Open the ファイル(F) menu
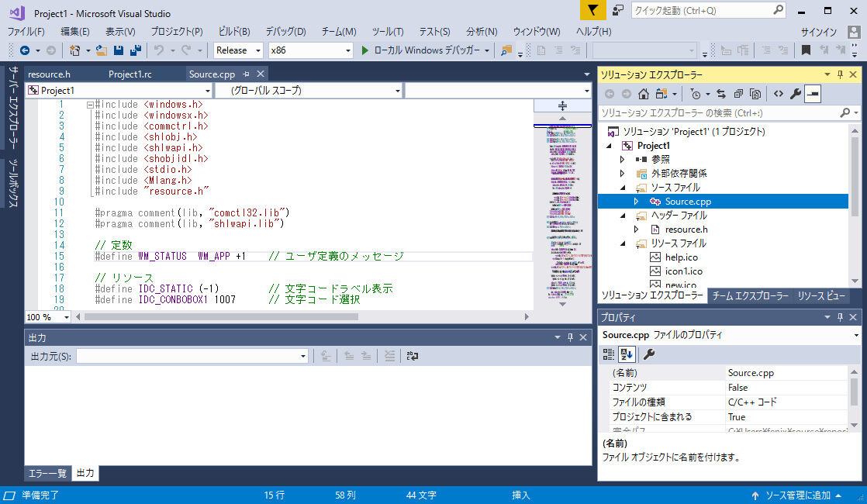The height and width of the screenshot is (504, 867). tap(26, 32)
